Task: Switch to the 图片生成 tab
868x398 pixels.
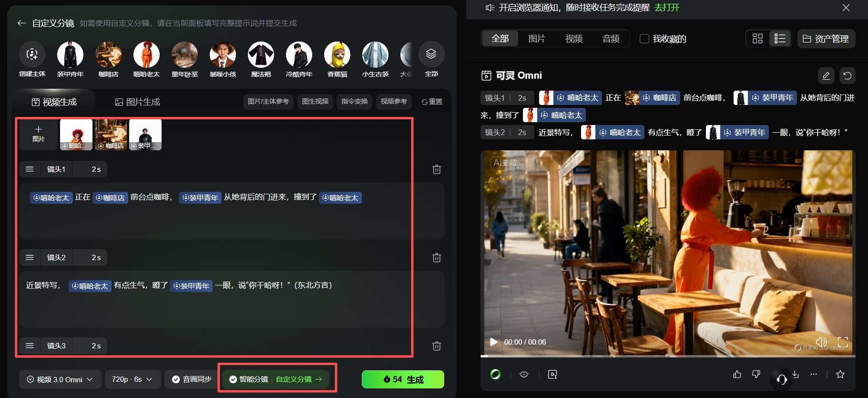Action: 138,102
